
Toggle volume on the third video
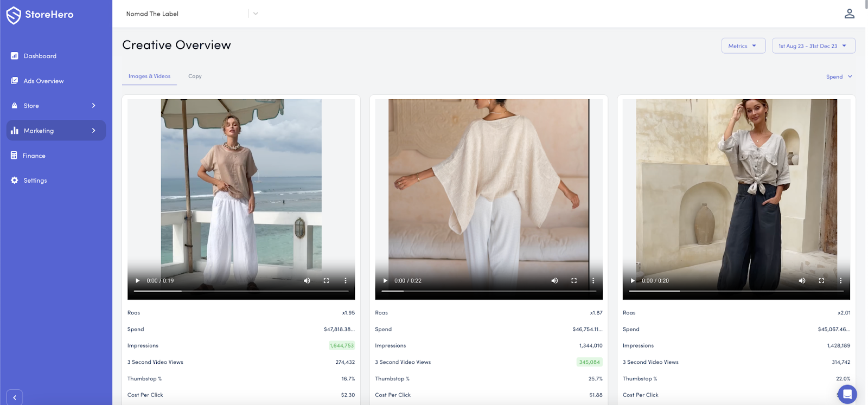[x=802, y=281]
